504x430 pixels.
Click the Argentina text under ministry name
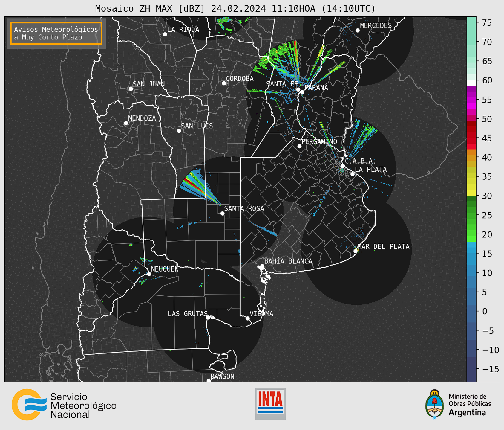tap(467, 413)
